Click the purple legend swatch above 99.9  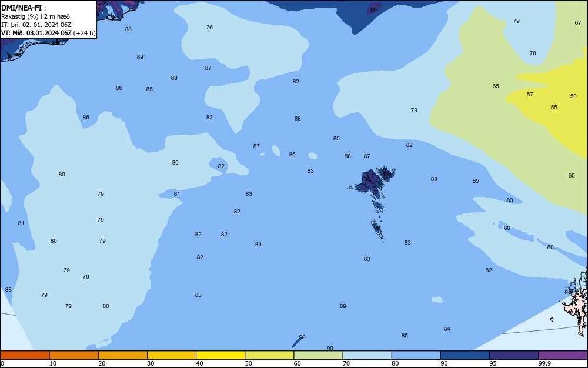coord(563,355)
